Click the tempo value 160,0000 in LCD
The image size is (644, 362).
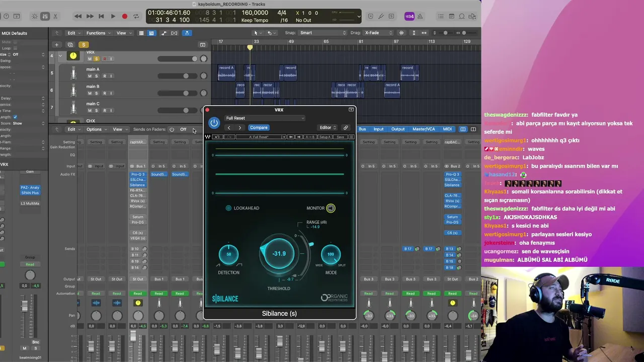(x=255, y=13)
